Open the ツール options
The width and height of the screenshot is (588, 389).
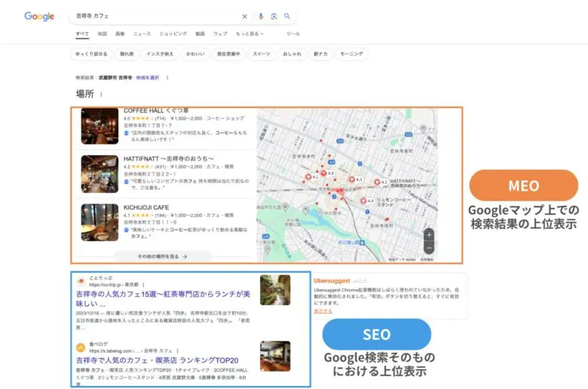click(x=293, y=34)
